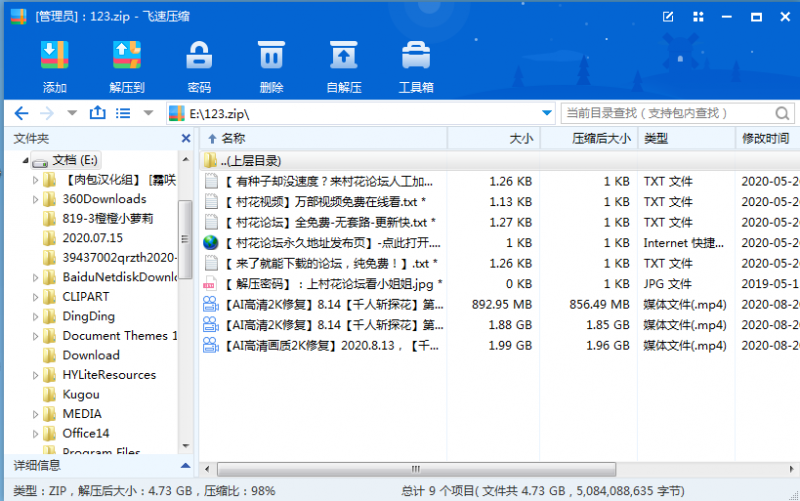Open the 密码 (Password) lock tool
The image size is (800, 501).
click(x=199, y=58)
